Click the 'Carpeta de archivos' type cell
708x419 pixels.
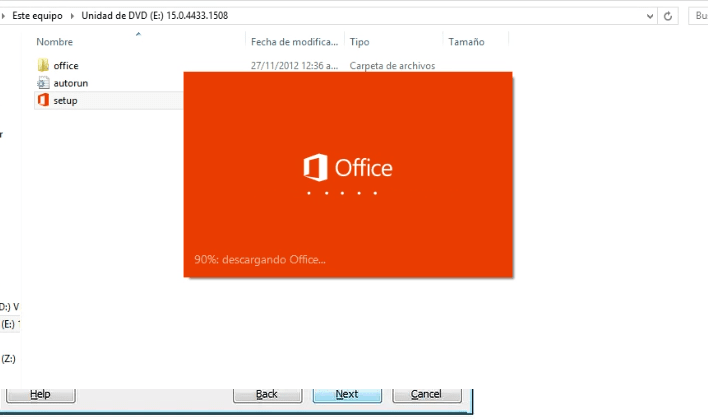tap(392, 65)
